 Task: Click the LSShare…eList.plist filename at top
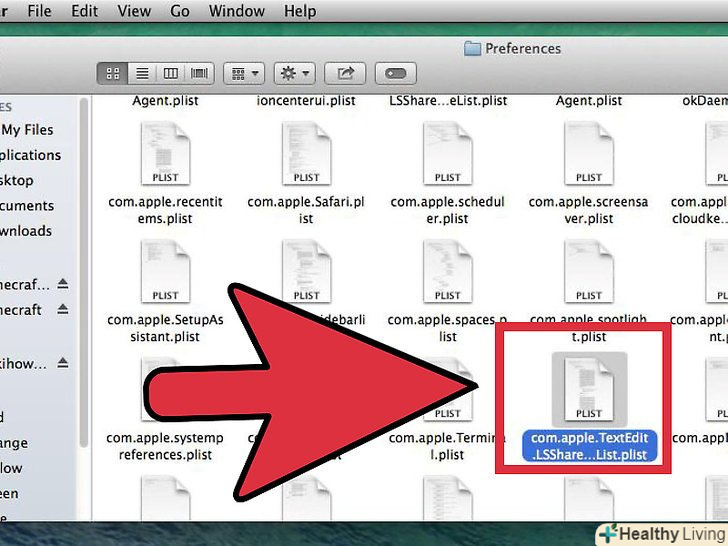(448, 101)
